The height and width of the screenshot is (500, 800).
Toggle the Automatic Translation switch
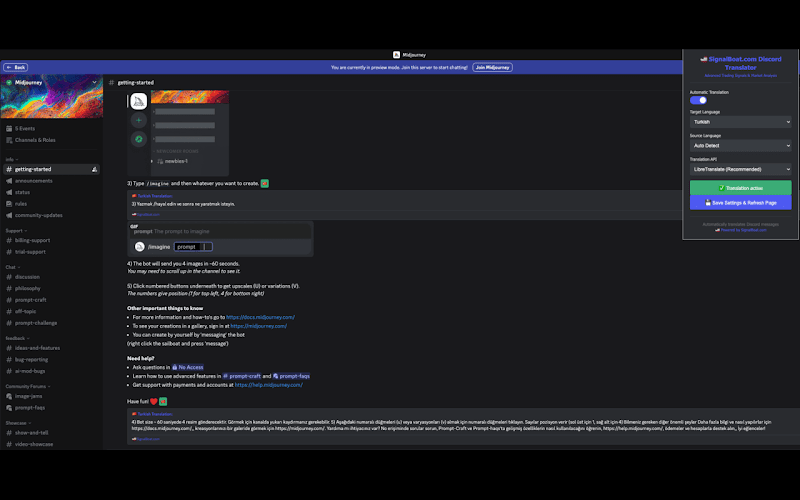click(x=698, y=100)
